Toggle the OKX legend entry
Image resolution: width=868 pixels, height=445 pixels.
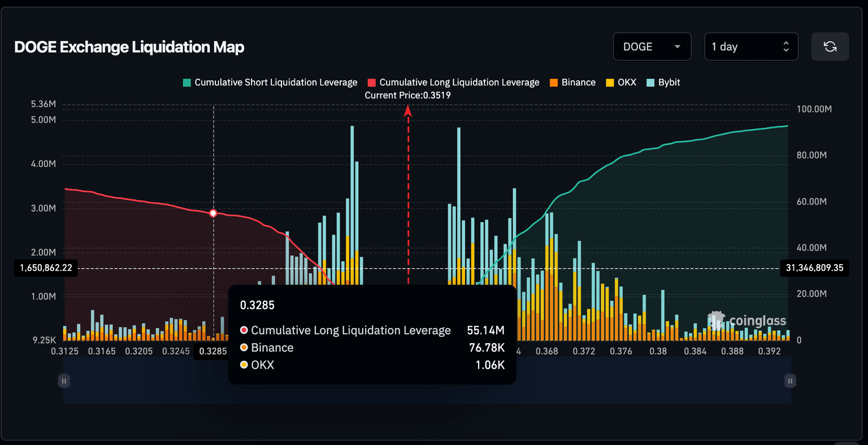[x=620, y=83]
